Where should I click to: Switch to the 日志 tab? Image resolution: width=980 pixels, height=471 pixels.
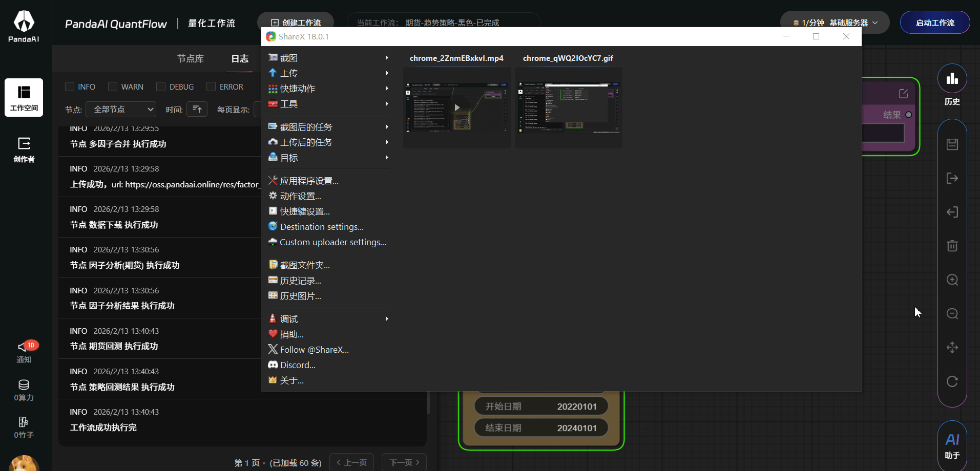240,59
